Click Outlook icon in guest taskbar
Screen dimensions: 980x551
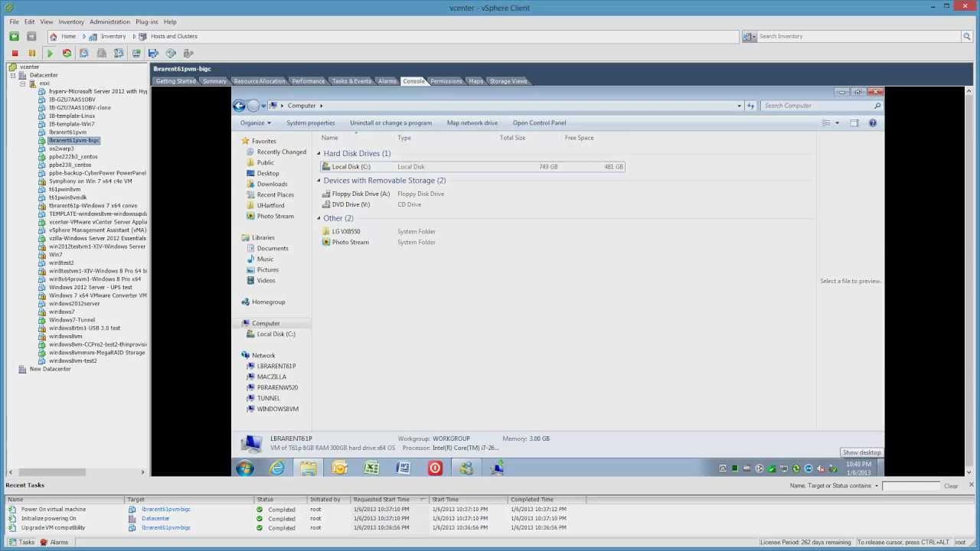pyautogui.click(x=340, y=468)
